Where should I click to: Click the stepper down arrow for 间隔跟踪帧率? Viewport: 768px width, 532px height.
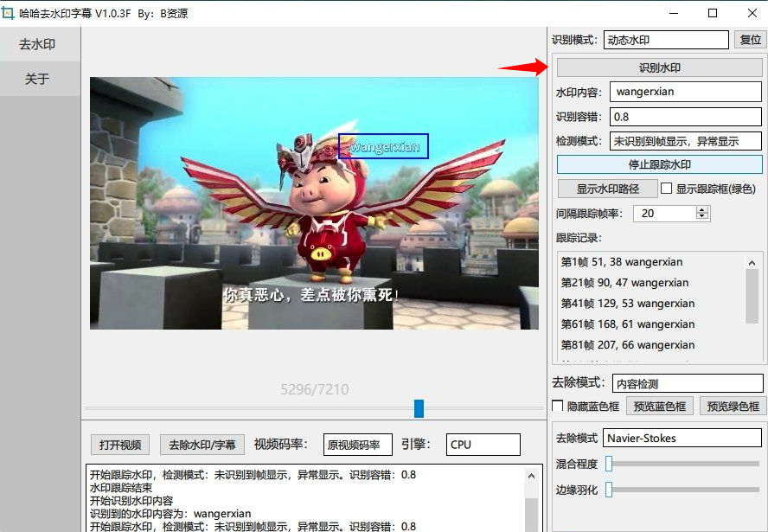pos(703,217)
